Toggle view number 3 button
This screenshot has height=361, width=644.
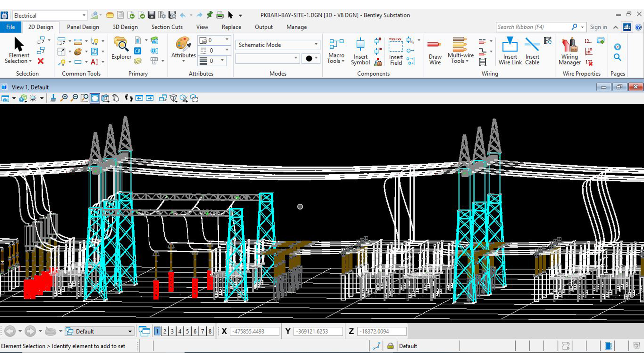172,332
